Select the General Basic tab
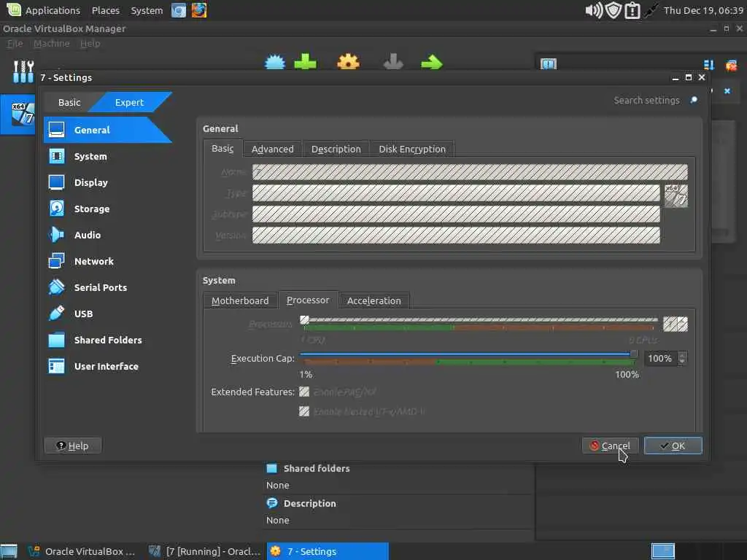Image resolution: width=747 pixels, height=560 pixels. click(222, 148)
